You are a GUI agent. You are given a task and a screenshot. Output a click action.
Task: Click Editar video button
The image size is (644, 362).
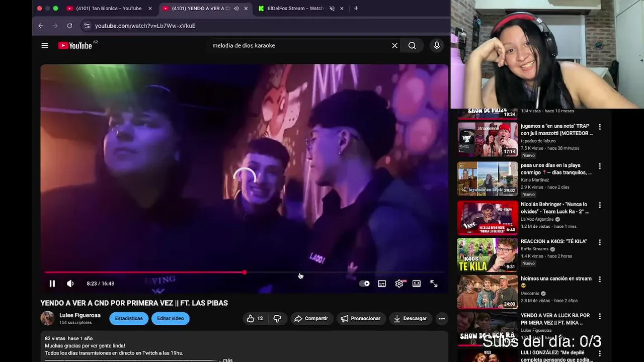171,318
